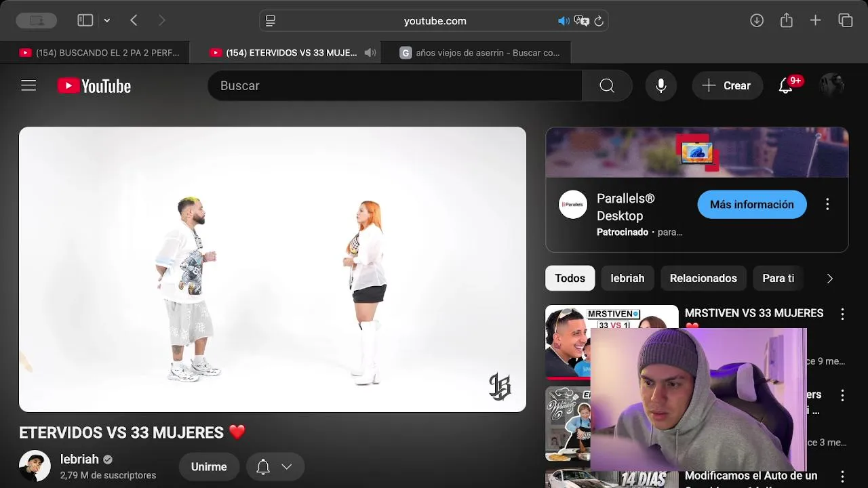Open the YouTube hamburger guide menu

coord(28,85)
